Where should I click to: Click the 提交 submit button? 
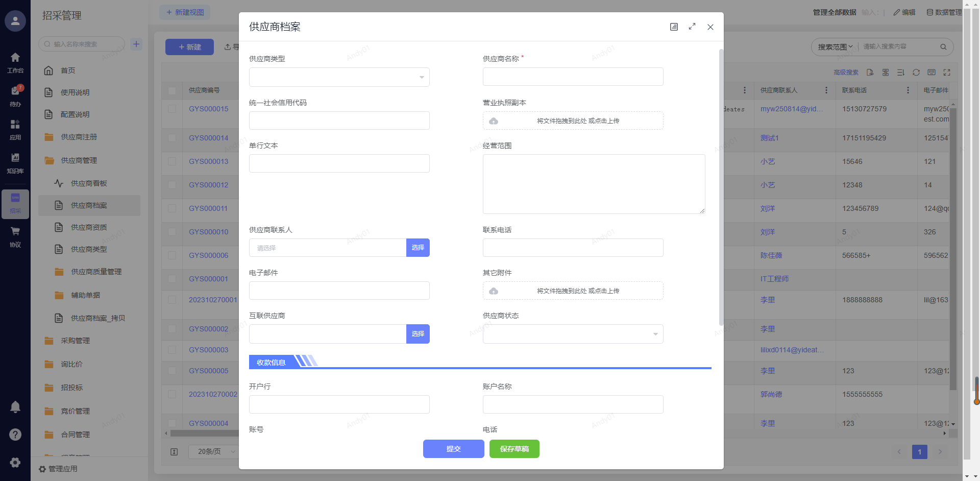pos(453,449)
